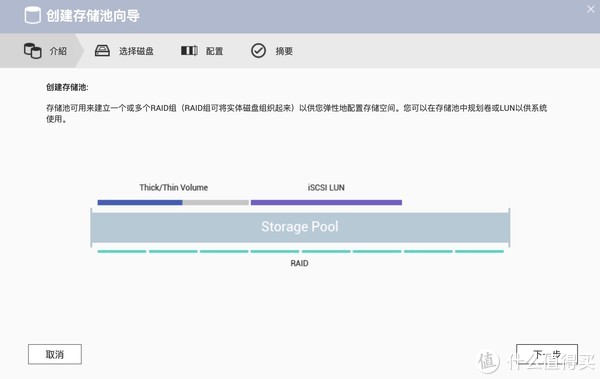Go to the 选择磁盘 step
This screenshot has height=379, width=600.
(124, 51)
